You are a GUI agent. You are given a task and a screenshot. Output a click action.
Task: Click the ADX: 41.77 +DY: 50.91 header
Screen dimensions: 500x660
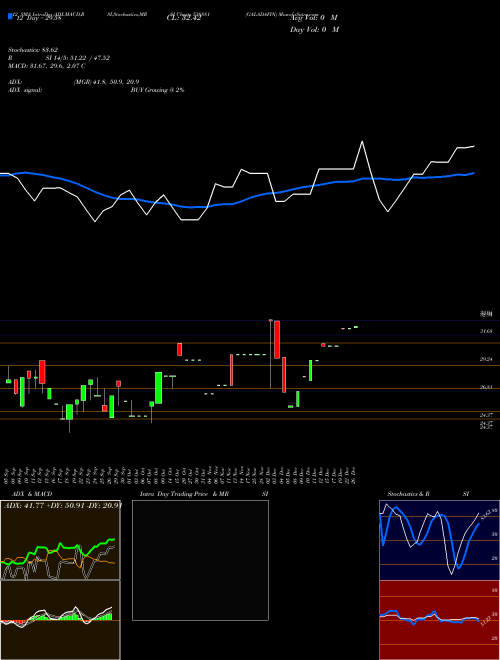coord(62,505)
